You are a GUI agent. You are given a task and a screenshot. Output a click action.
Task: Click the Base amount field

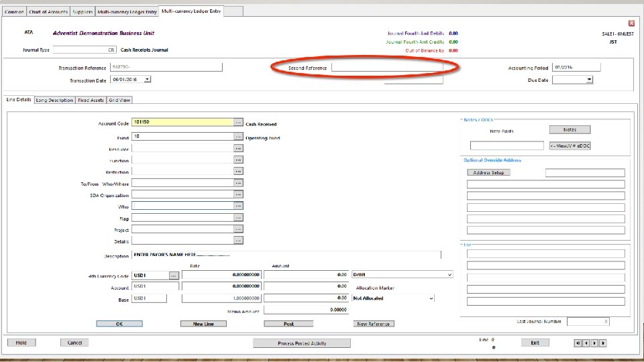[x=306, y=298]
